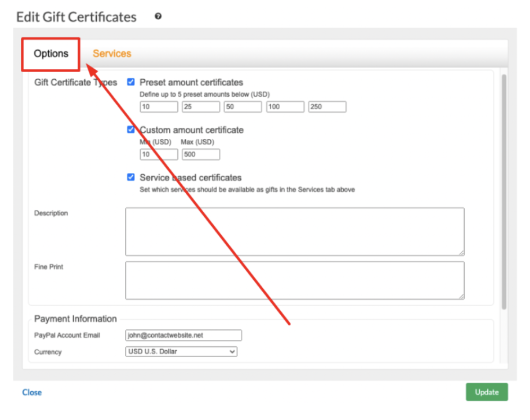
Task: Click the Custom amount certificate label
Action: coord(192,130)
